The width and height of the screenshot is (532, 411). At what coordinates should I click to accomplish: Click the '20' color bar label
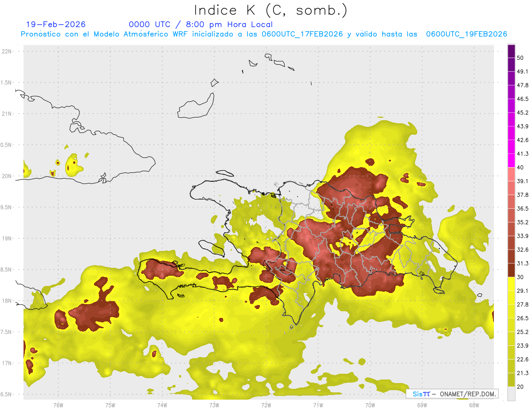pyautogui.click(x=521, y=387)
